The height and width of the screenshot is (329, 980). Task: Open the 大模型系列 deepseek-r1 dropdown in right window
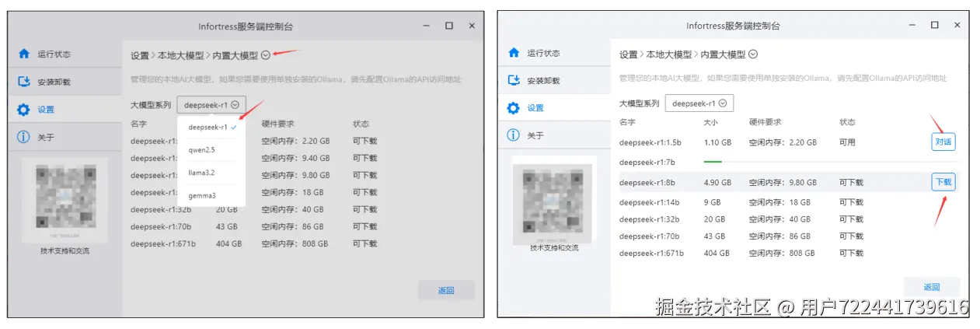click(699, 103)
